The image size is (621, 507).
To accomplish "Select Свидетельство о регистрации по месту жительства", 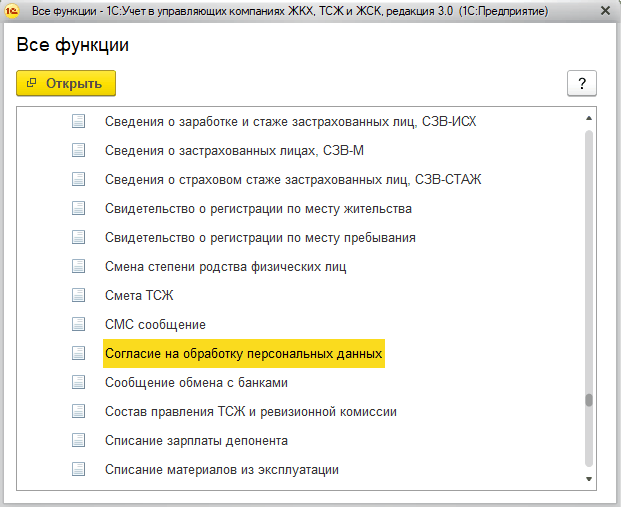I will (x=258, y=208).
